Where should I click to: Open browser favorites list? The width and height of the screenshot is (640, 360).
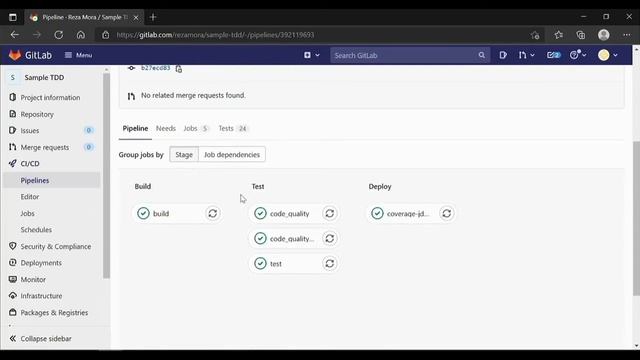(559, 35)
